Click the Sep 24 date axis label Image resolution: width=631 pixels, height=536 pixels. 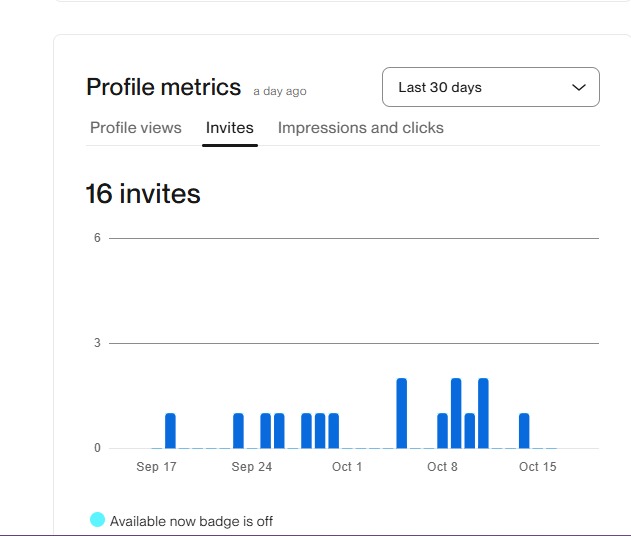tap(251, 467)
